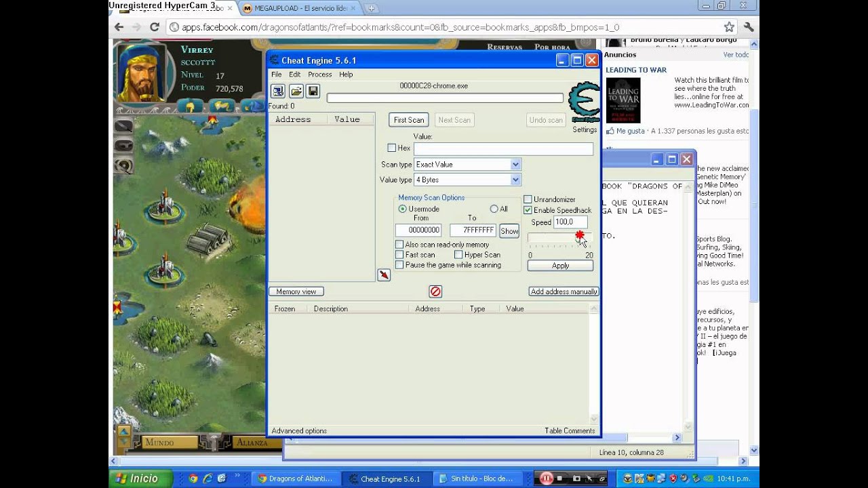Click the Speed value field
The width and height of the screenshot is (868, 488).
pos(570,222)
